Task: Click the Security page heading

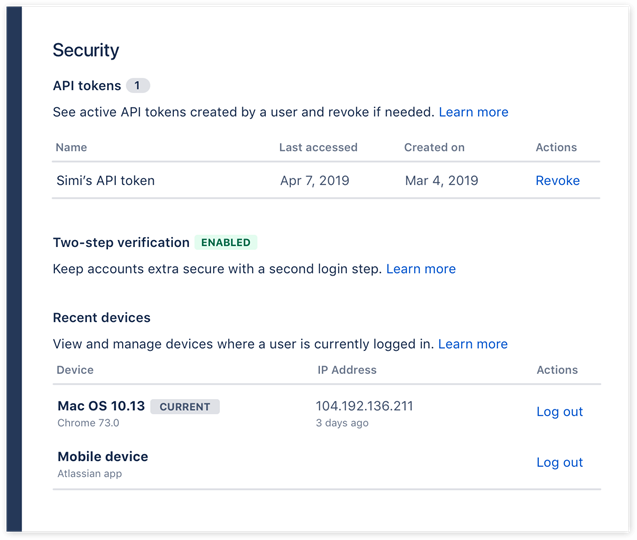Action: [x=86, y=50]
